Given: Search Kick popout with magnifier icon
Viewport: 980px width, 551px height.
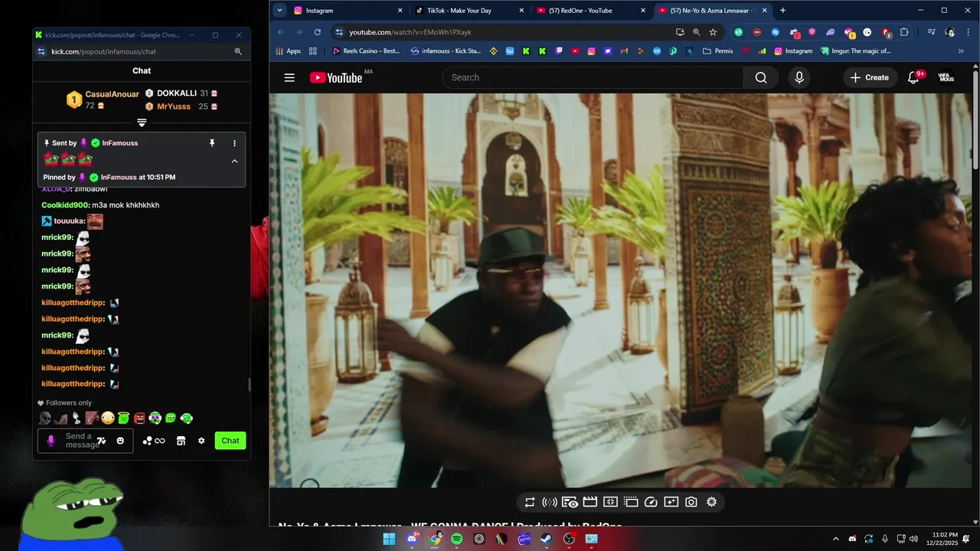Looking at the screenshot, I should point(238,51).
